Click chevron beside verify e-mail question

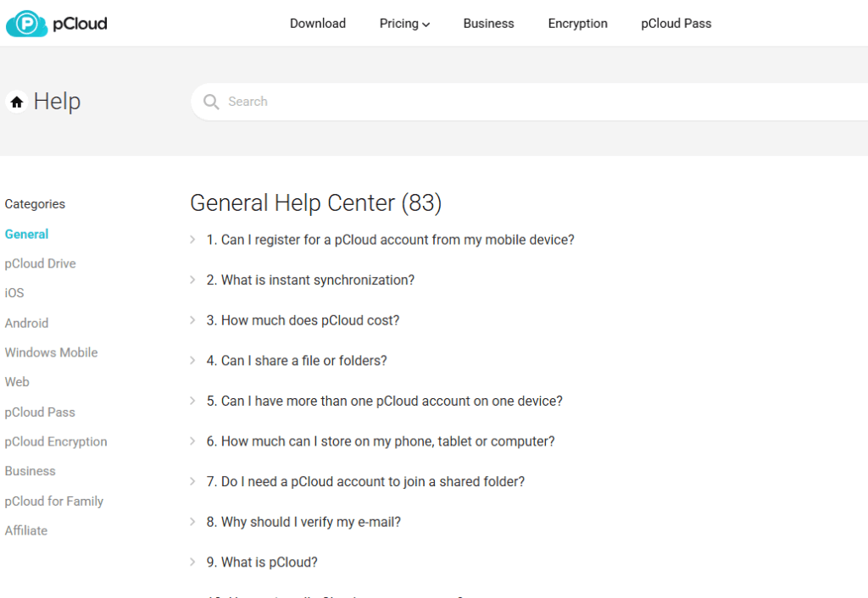(x=192, y=523)
